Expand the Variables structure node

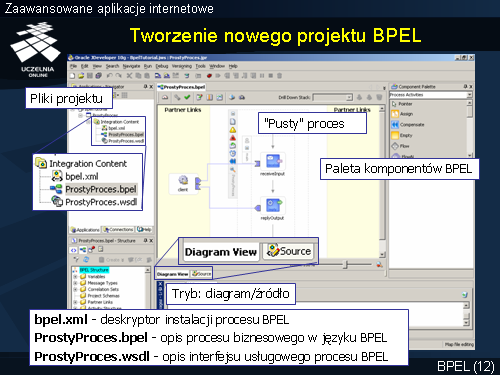pos(75,276)
